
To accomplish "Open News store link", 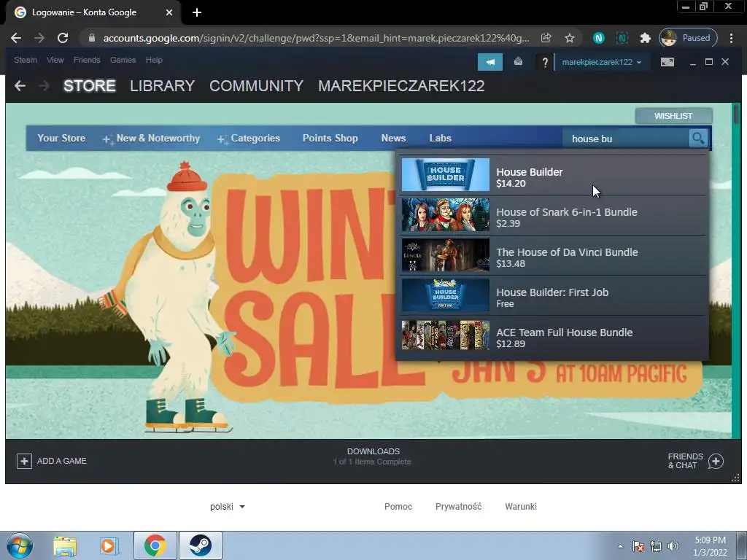I will pos(393,138).
